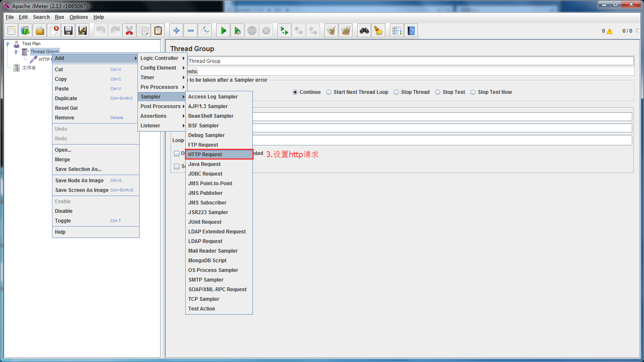Expand the Logic Controller submenu
The width and height of the screenshot is (644, 362).
coord(162,58)
